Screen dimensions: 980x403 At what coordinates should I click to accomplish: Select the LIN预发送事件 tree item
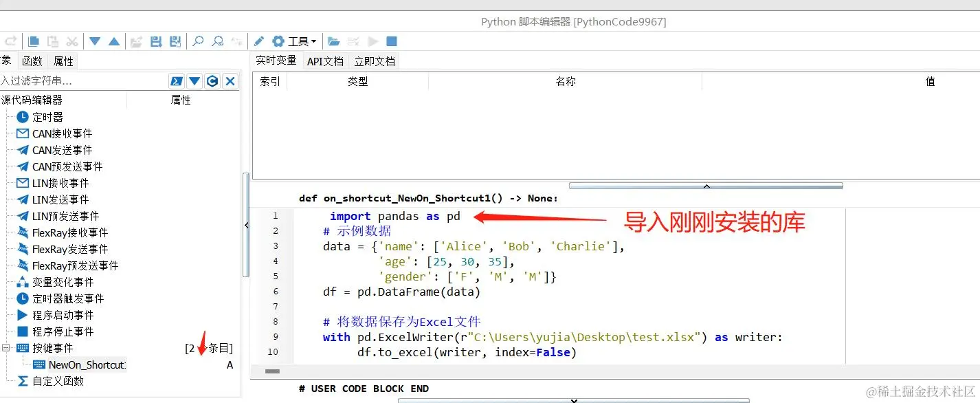click(65, 216)
